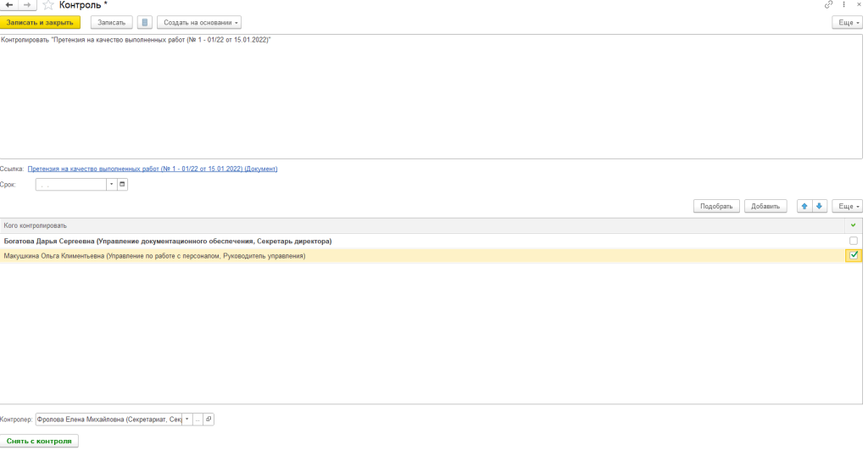868x450 pixels.
Task: Open the Еще menu above the table
Action: point(847,206)
